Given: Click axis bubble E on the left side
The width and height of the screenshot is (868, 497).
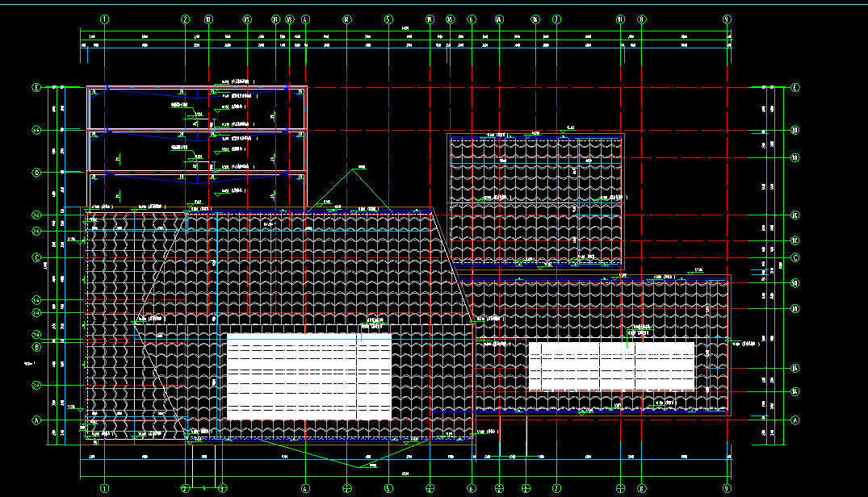Looking at the screenshot, I should (36, 87).
